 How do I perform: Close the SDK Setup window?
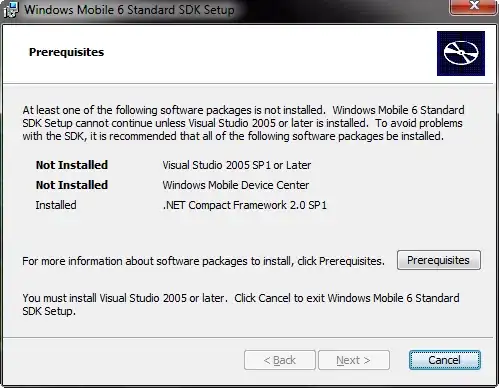point(473,7)
